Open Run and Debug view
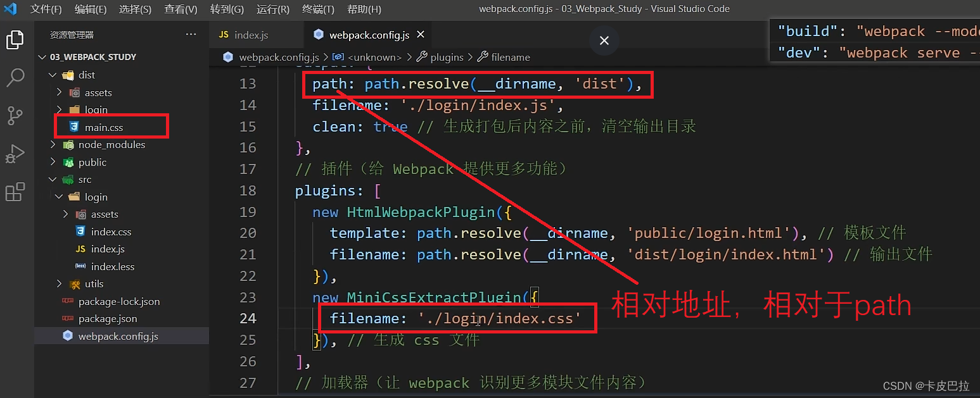This screenshot has width=980, height=398. (x=15, y=154)
